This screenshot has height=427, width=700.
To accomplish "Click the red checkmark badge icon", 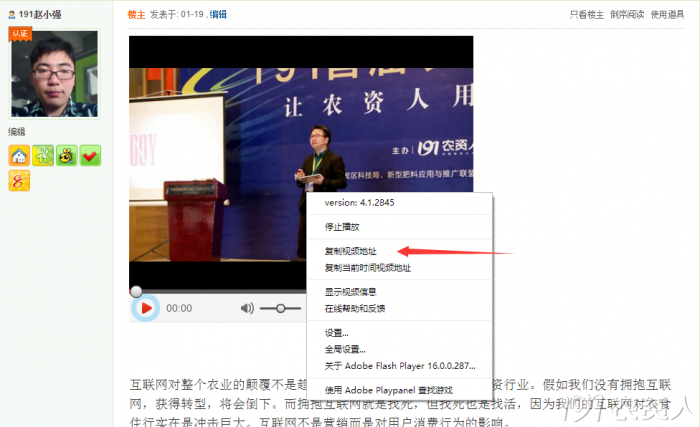I will (91, 155).
